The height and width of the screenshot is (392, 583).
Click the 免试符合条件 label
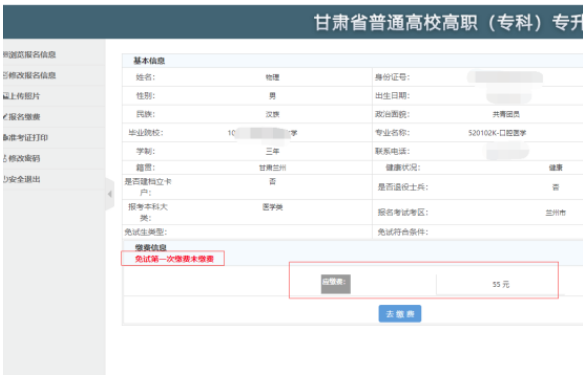pos(403,232)
